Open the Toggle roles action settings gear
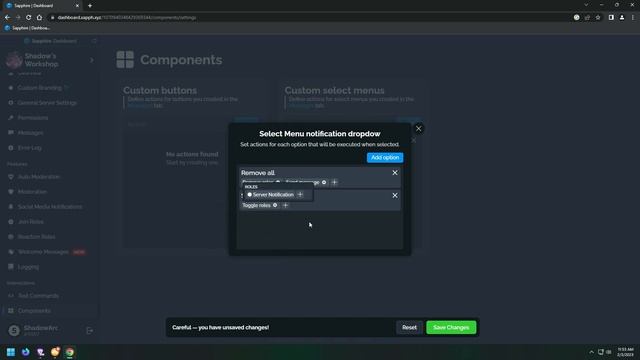The width and height of the screenshot is (640, 360). (275, 205)
